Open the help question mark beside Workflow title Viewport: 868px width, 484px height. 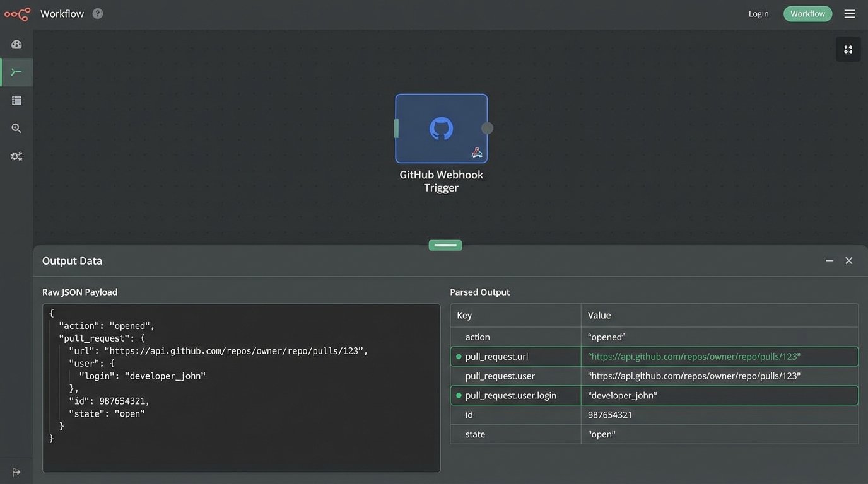pyautogui.click(x=98, y=13)
